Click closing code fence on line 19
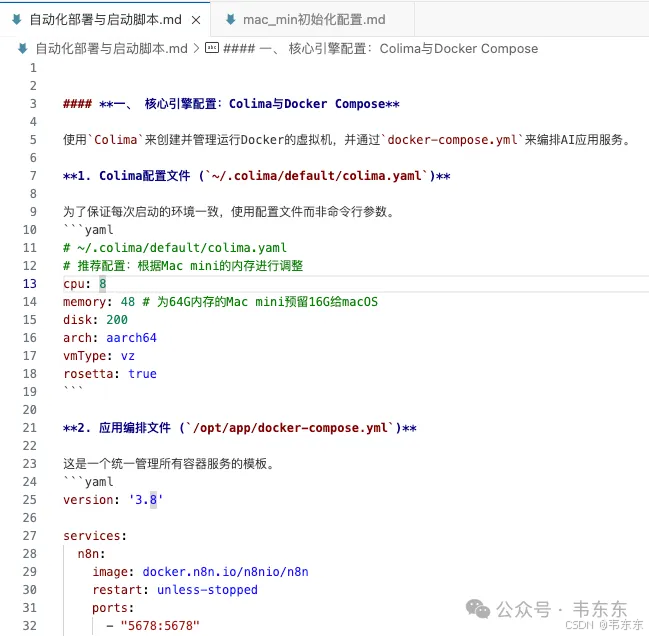 point(74,390)
